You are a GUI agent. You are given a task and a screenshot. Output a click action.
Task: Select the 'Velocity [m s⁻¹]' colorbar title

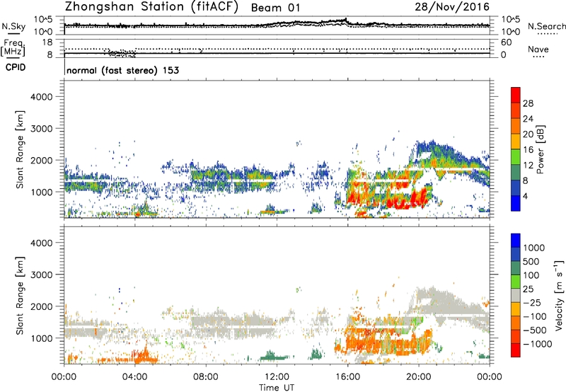point(559,295)
